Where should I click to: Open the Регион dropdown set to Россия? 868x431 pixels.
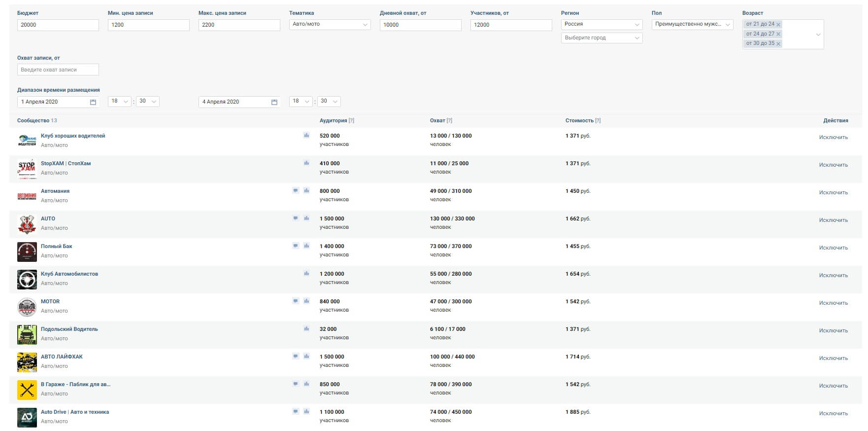point(602,25)
